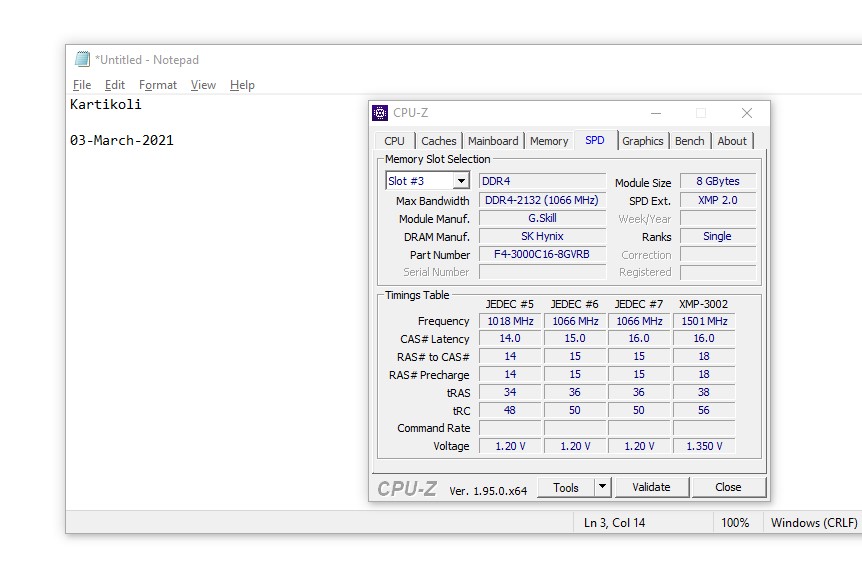The width and height of the screenshot is (862, 579).
Task: Click the Notepad icon in title bar
Action: (x=82, y=59)
